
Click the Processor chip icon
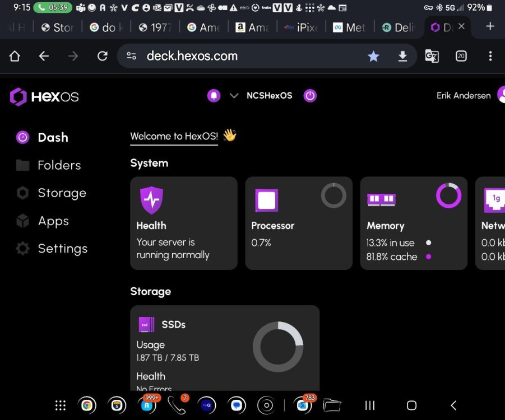coord(266,200)
